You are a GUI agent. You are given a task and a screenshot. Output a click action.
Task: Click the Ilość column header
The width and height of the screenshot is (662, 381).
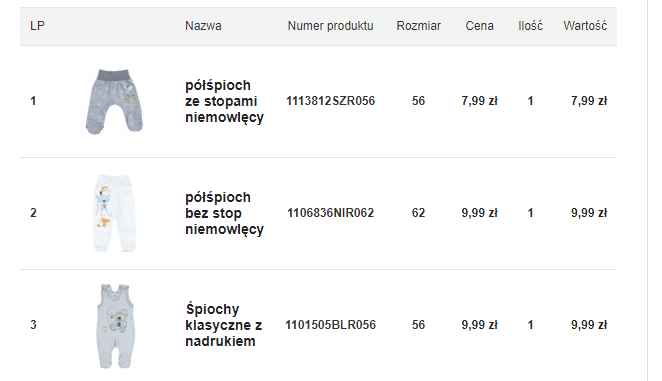pos(531,26)
